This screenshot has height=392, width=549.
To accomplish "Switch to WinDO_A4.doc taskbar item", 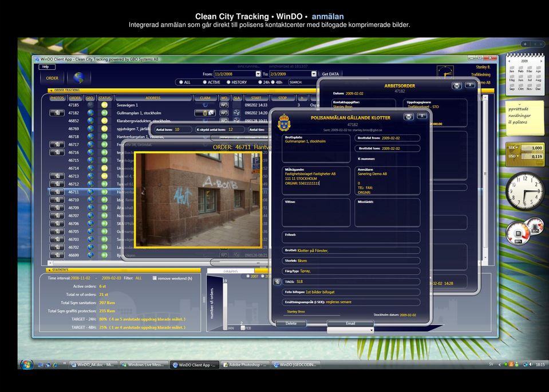I will (x=93, y=365).
